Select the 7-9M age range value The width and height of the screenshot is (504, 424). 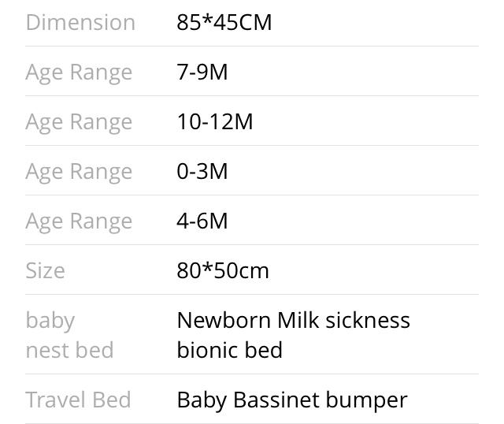tap(202, 72)
